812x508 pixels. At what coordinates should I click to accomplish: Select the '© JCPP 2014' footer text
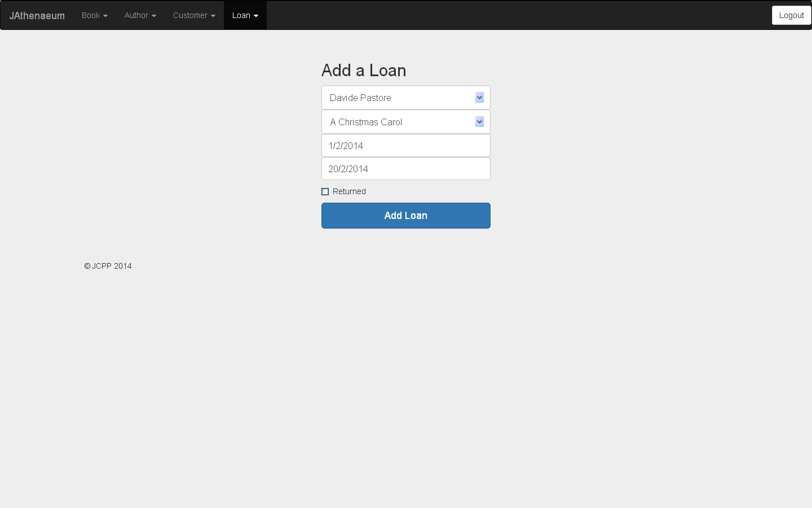[108, 266]
